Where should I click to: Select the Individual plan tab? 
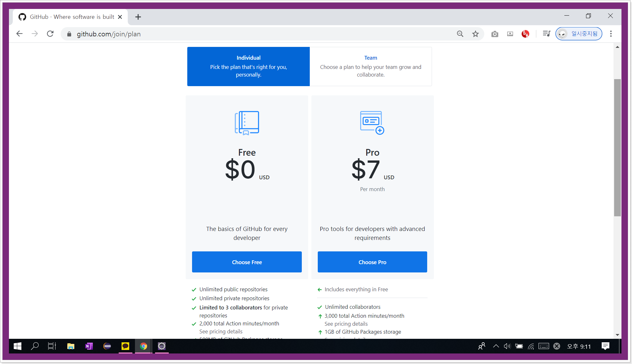248,66
